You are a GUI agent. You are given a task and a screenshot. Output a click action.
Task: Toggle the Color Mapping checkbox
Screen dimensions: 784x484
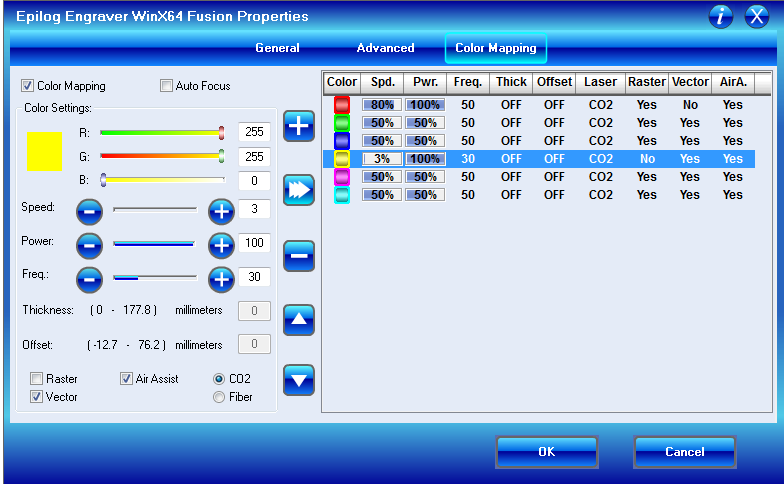[x=28, y=86]
